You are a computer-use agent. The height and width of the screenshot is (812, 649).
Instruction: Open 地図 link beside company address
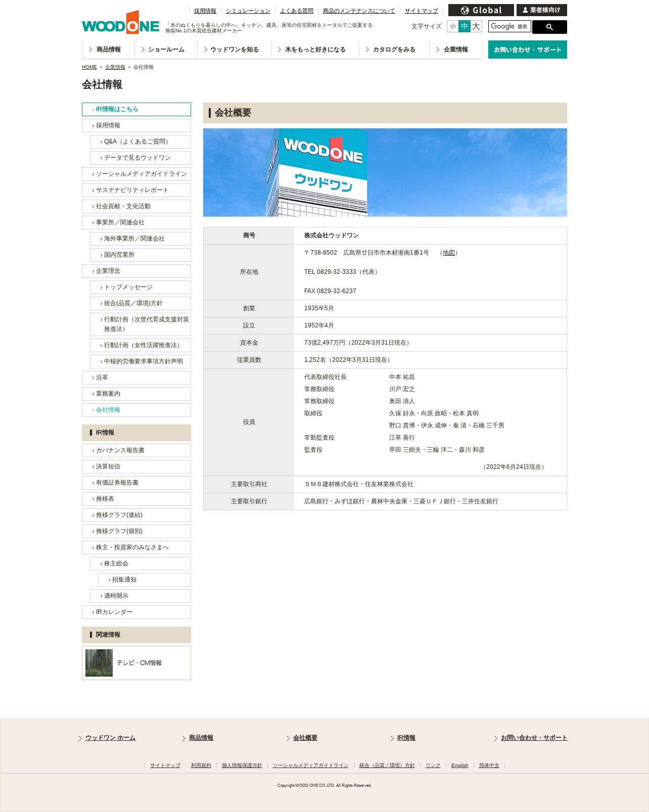449,253
